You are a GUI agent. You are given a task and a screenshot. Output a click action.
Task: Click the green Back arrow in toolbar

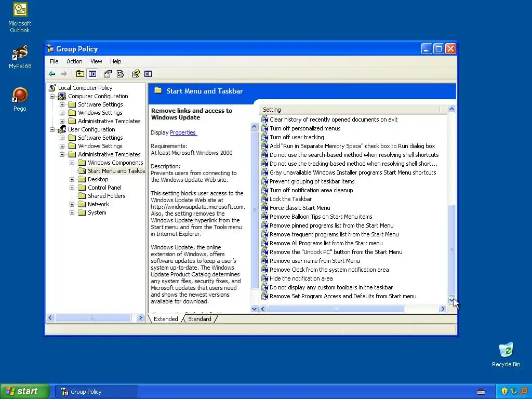[52, 74]
